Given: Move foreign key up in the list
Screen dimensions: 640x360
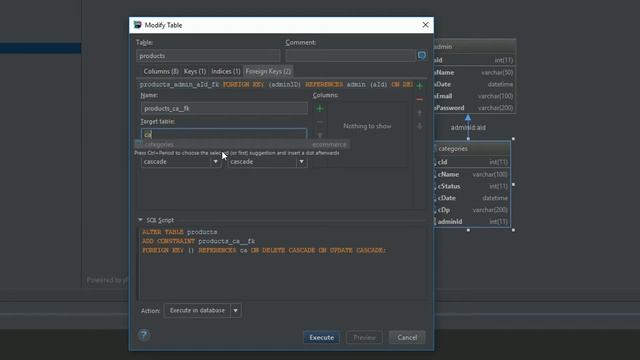Looking at the screenshot, I should point(420,113).
